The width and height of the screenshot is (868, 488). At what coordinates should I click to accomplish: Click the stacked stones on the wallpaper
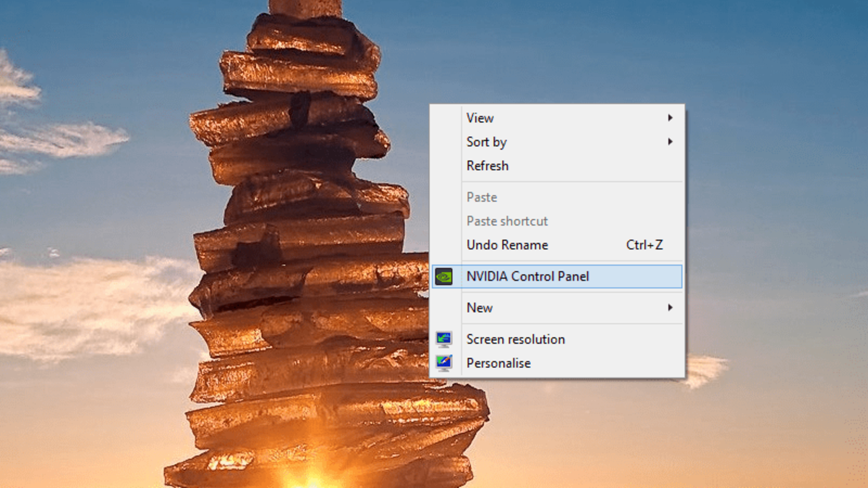coord(304,239)
